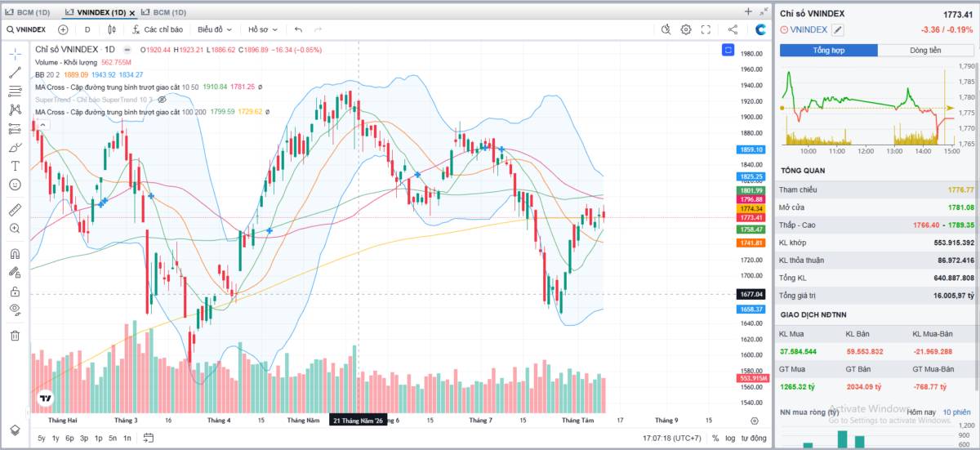Click the trash remove drawings icon

pyautogui.click(x=15, y=335)
